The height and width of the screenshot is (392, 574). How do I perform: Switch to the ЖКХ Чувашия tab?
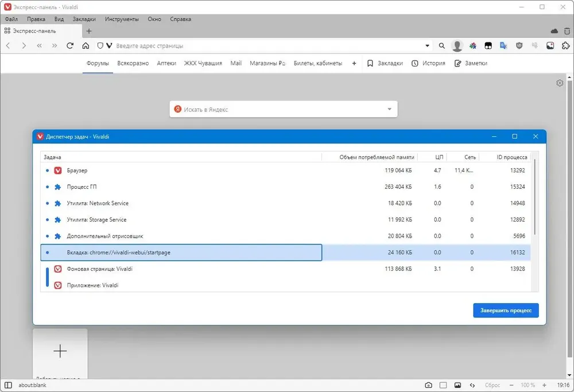pyautogui.click(x=203, y=63)
